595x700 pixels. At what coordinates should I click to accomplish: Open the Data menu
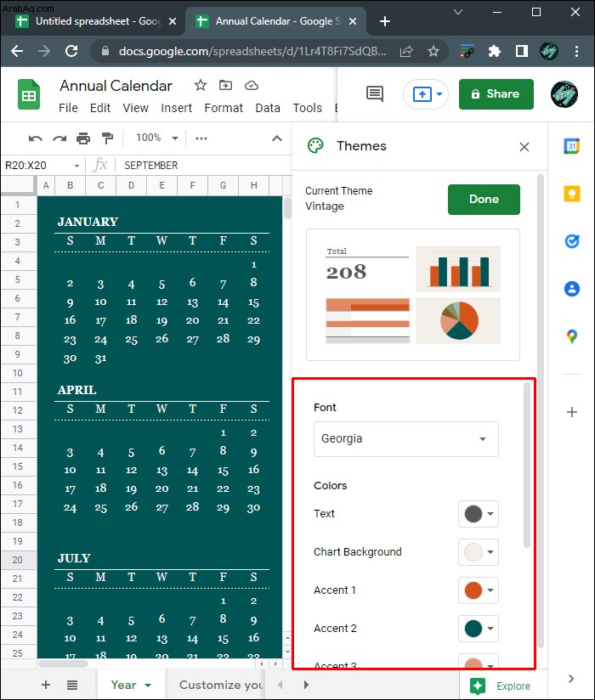pos(268,108)
